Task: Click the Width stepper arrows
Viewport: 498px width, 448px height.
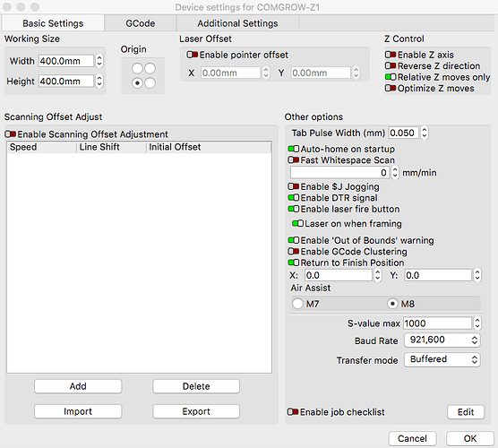Action: (x=99, y=61)
